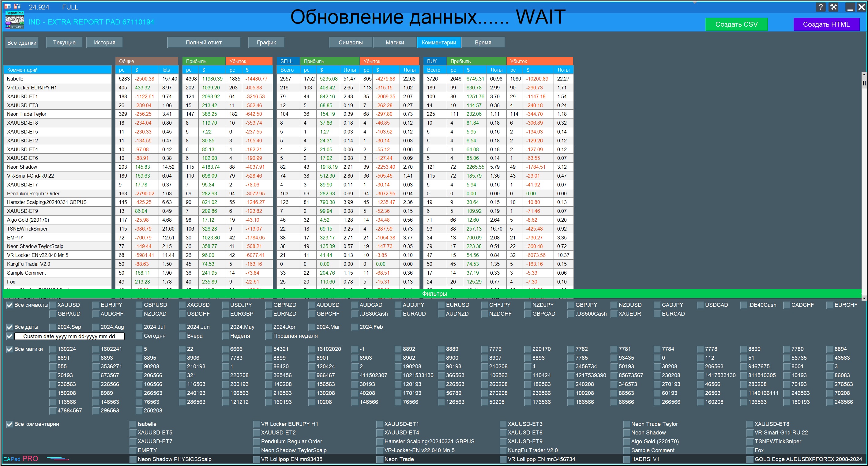Click the bar chart panel icon
Image resolution: width=868 pixels, height=466 pixels.
17,6
